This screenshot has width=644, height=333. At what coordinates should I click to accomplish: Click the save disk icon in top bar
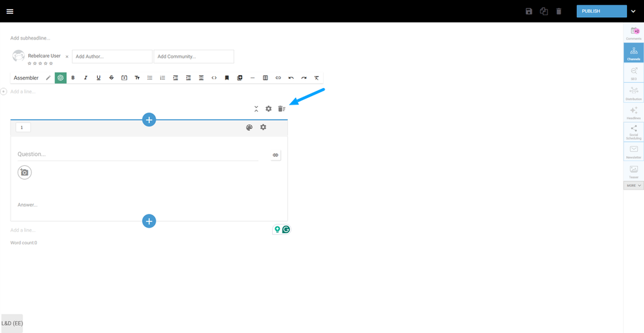pyautogui.click(x=529, y=11)
